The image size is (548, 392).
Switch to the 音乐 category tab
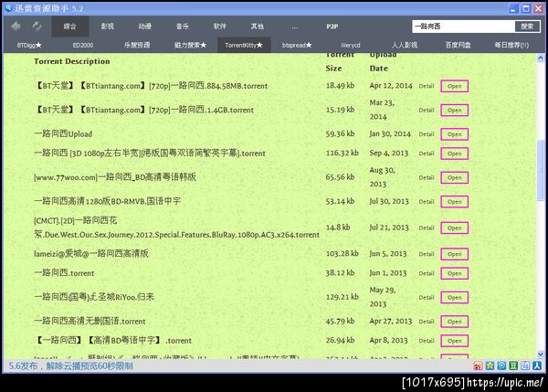coord(182,26)
